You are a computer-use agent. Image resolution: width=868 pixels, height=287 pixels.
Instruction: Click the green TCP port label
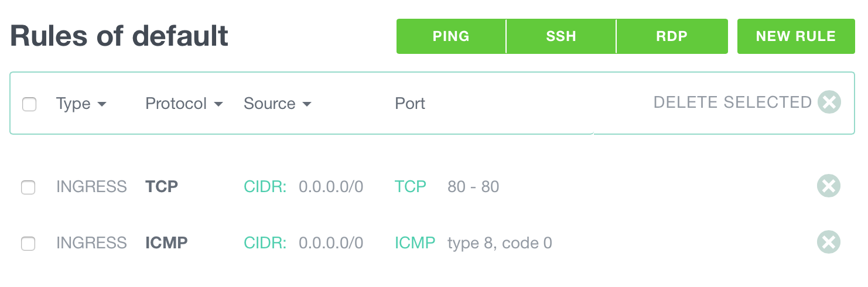coord(411,187)
